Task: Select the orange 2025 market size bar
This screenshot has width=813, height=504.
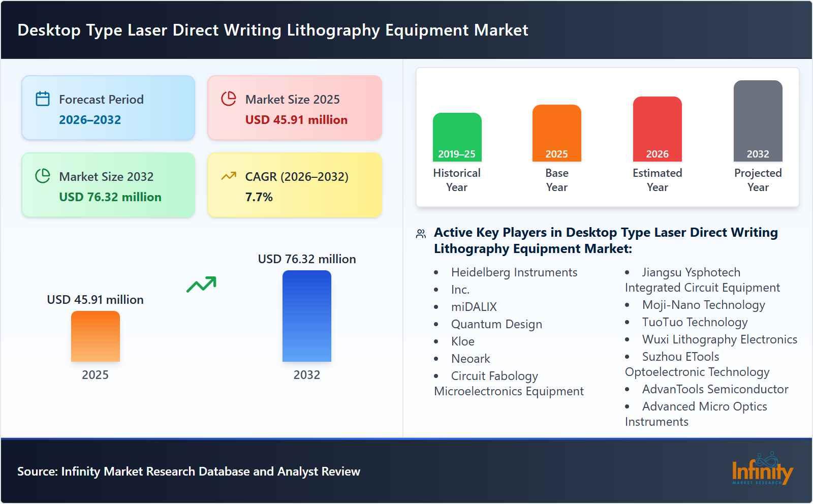Action: pos(95,335)
